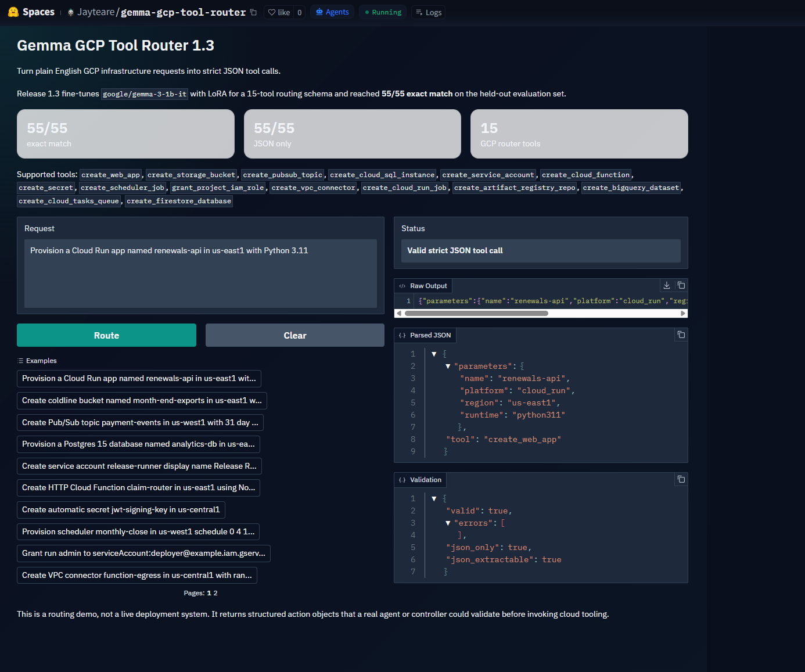The height and width of the screenshot is (672, 805).
Task: Click the green Route button
Action: pos(106,335)
